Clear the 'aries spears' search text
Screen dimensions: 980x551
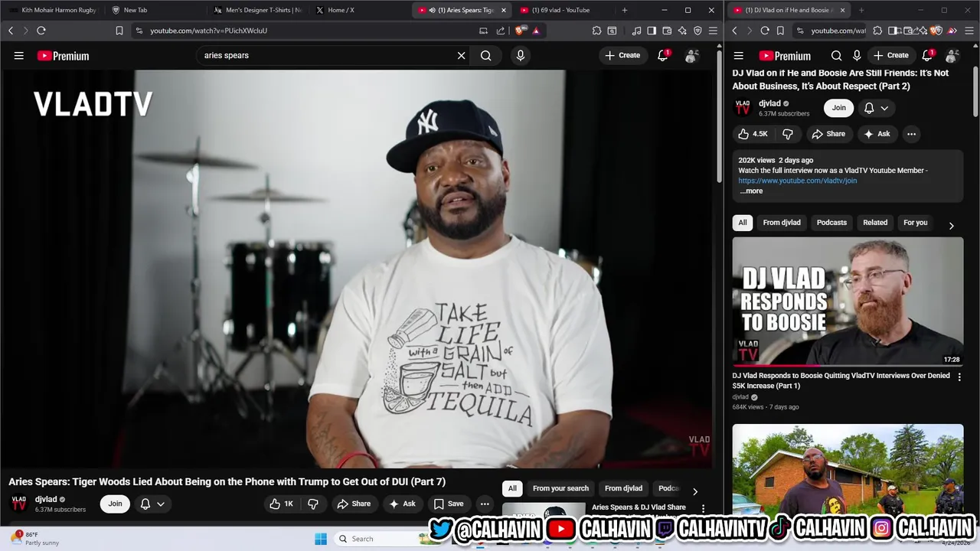[461, 55]
